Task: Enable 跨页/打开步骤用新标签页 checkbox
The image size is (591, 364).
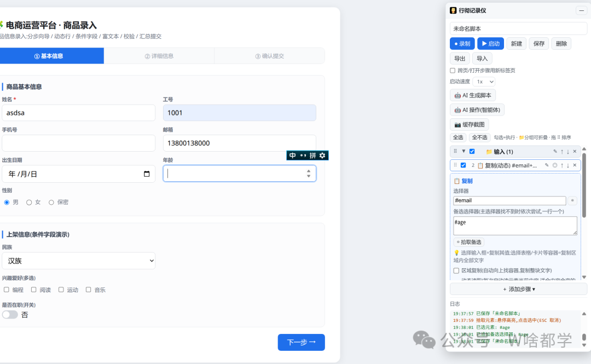Action: click(x=453, y=71)
